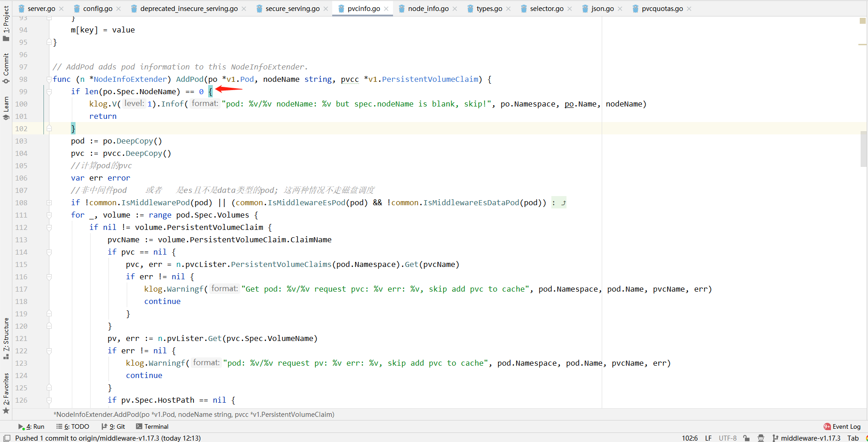Open the Tab indent settings selector
The width and height of the screenshot is (868, 442).
click(853, 438)
